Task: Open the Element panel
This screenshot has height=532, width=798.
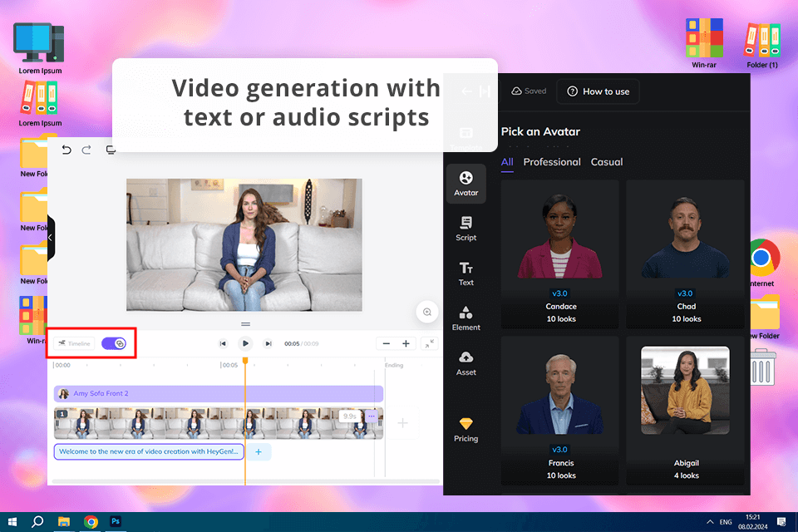Action: click(466, 318)
